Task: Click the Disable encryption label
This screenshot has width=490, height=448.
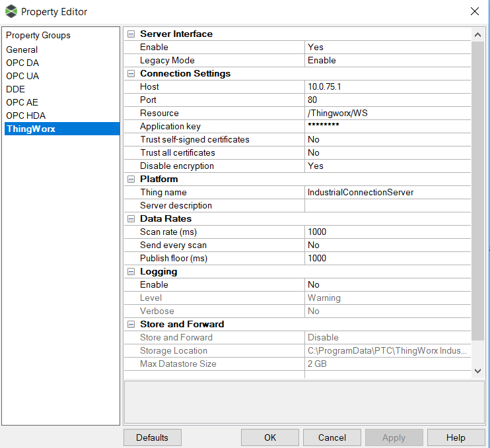Action: 177,166
